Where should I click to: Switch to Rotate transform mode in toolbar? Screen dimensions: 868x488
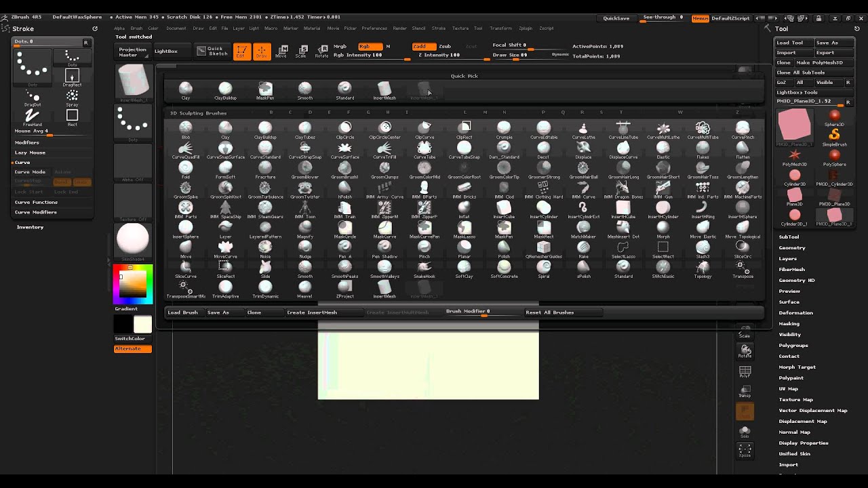321,52
